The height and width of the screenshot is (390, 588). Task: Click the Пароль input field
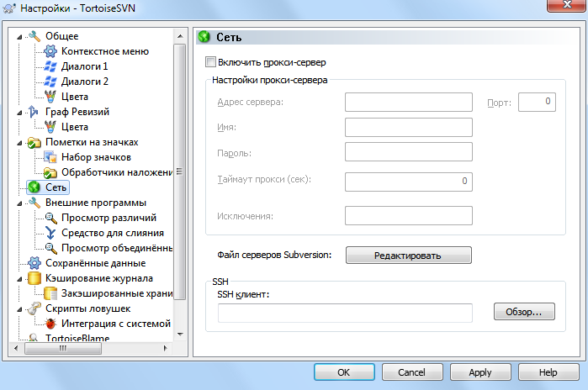coord(408,152)
